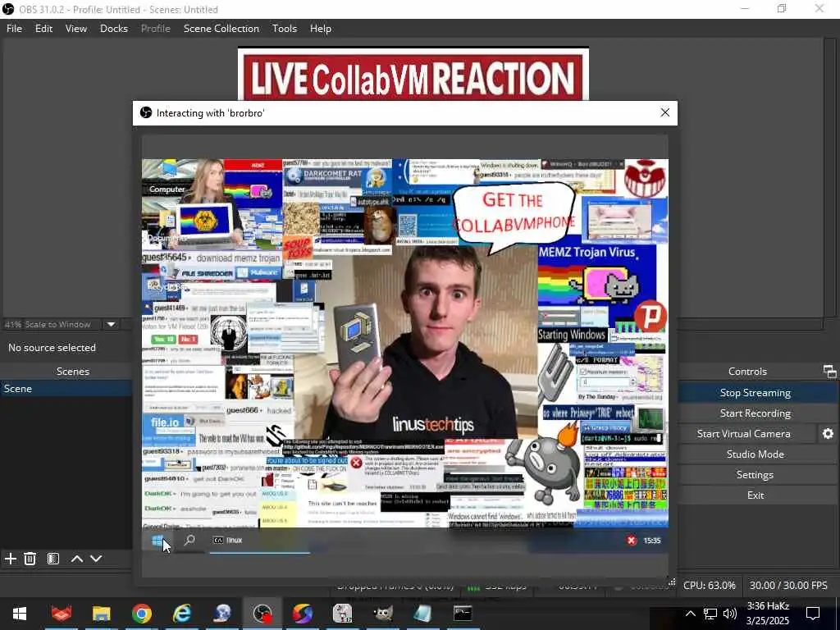Open the command prompt taskbar icon
Screen dimensions: 840x630
click(463, 614)
